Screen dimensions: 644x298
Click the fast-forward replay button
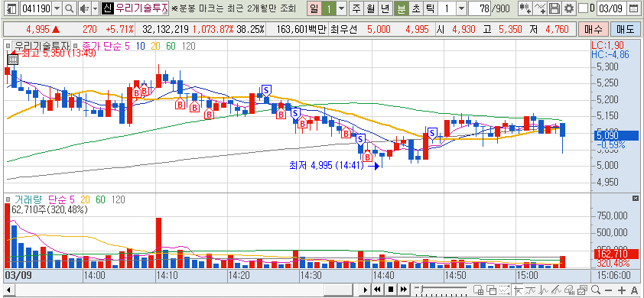click(403, 290)
